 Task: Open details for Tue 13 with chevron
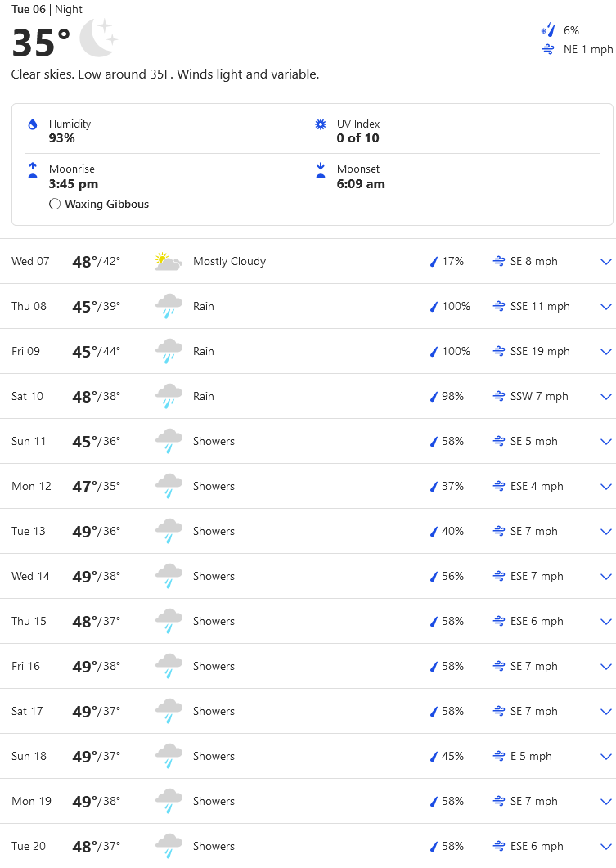point(606,532)
